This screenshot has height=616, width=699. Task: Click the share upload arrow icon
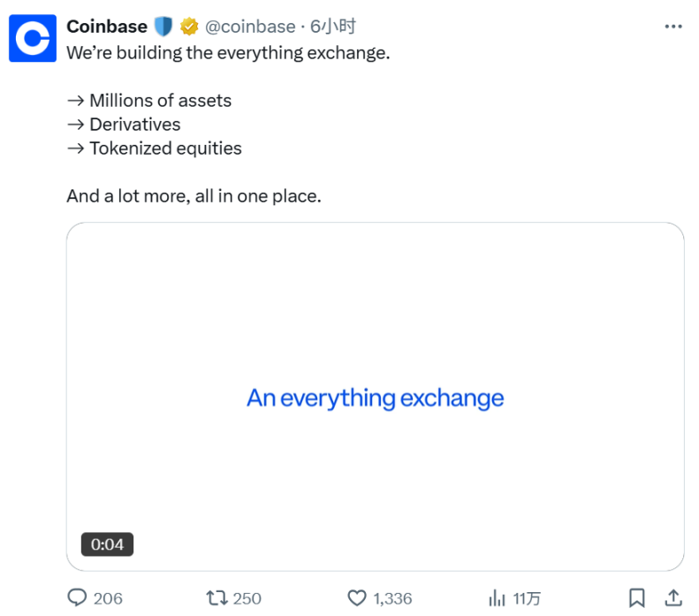[672, 598]
